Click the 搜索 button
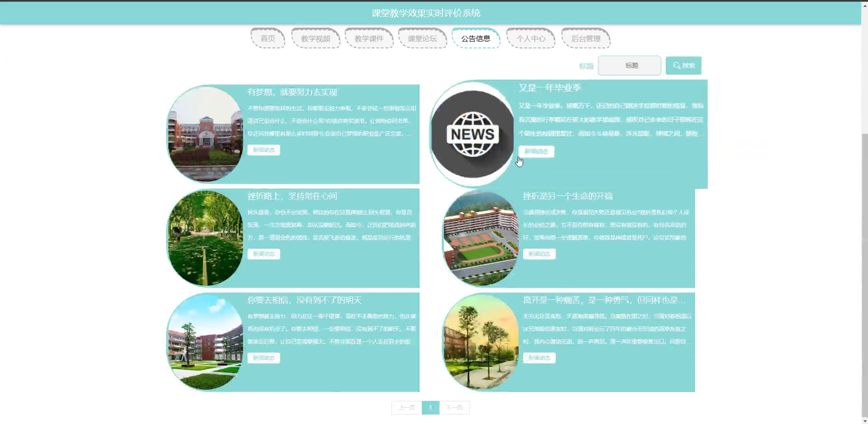 (683, 66)
